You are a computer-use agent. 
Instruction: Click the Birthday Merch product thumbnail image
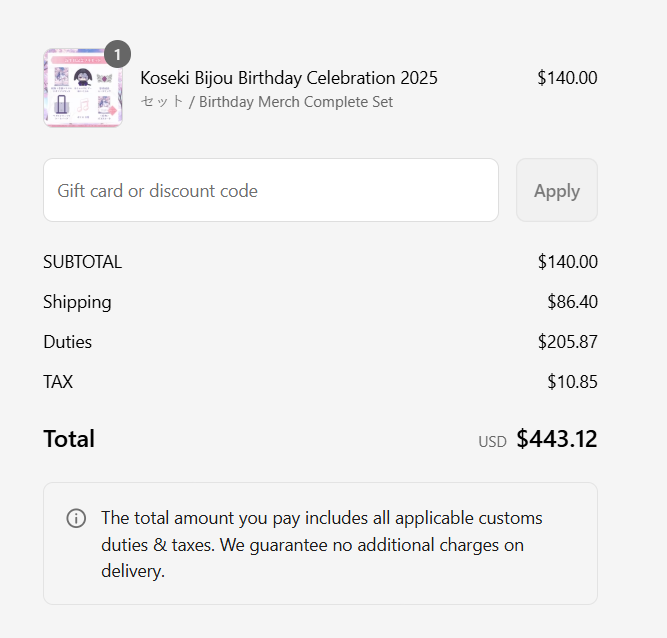pos(82,90)
